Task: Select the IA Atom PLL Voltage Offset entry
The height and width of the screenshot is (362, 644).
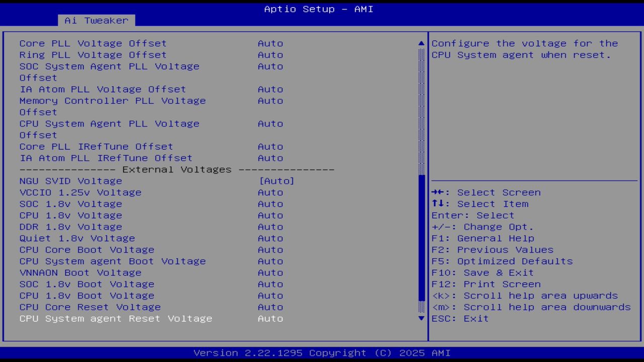Action: pos(103,89)
